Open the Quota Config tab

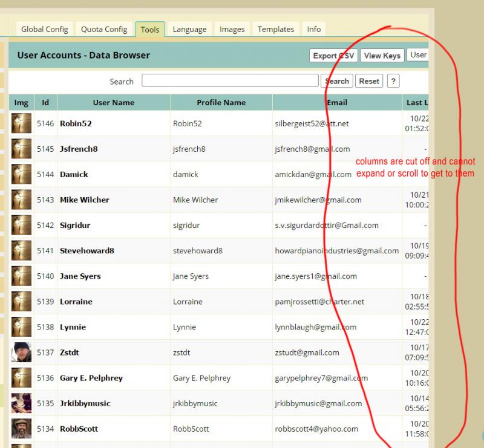[x=104, y=29]
